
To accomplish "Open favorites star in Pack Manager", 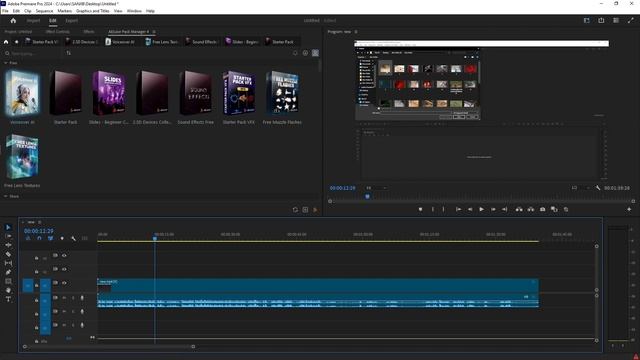I will click(x=16, y=42).
